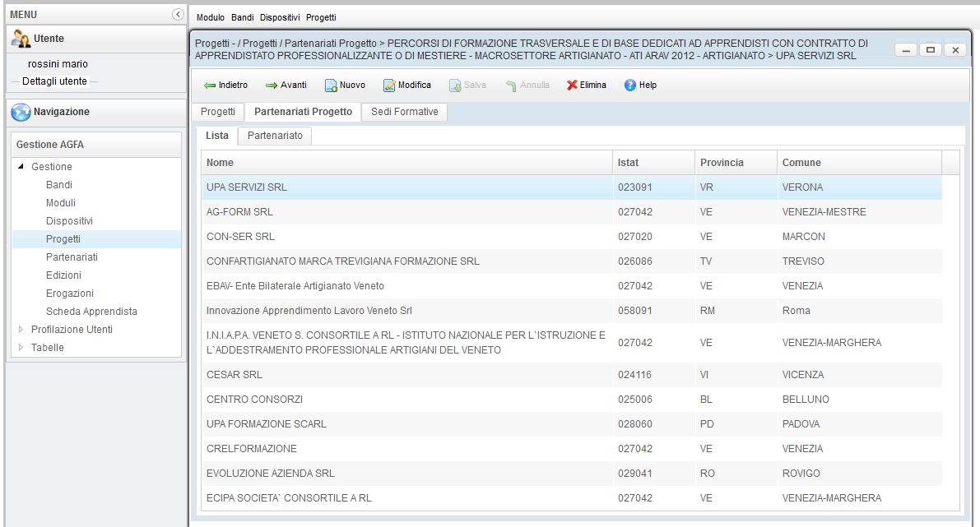
Task: Select the EVOLUZIONE AZIENDA SRL row
Action: pyautogui.click(x=270, y=474)
